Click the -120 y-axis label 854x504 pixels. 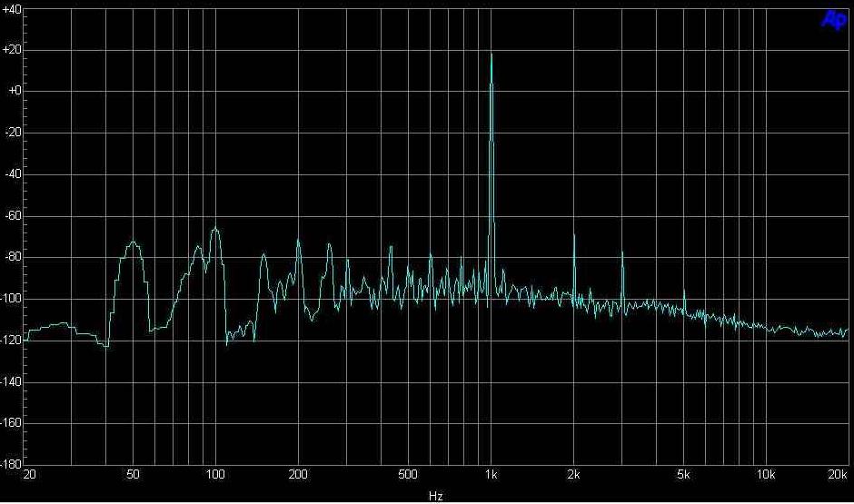(x=12, y=341)
